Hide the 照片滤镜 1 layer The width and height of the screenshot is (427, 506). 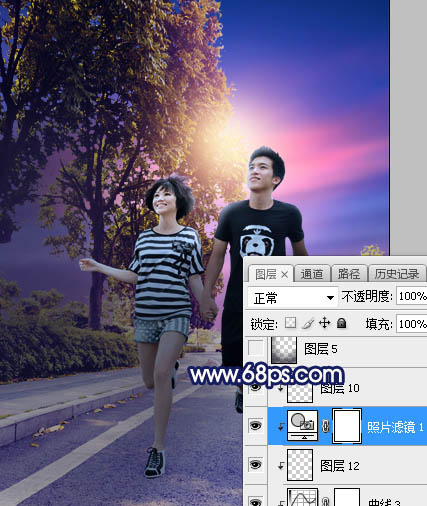coord(256,425)
